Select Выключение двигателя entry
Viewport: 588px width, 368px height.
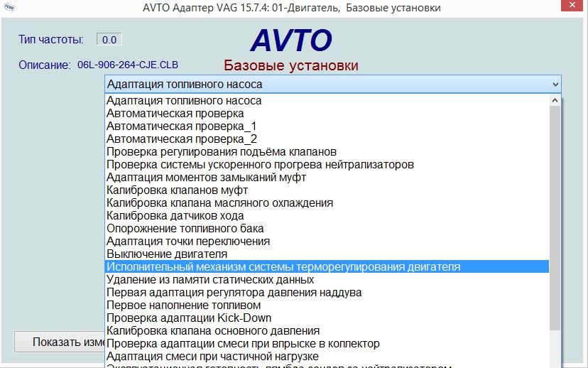click(327, 254)
